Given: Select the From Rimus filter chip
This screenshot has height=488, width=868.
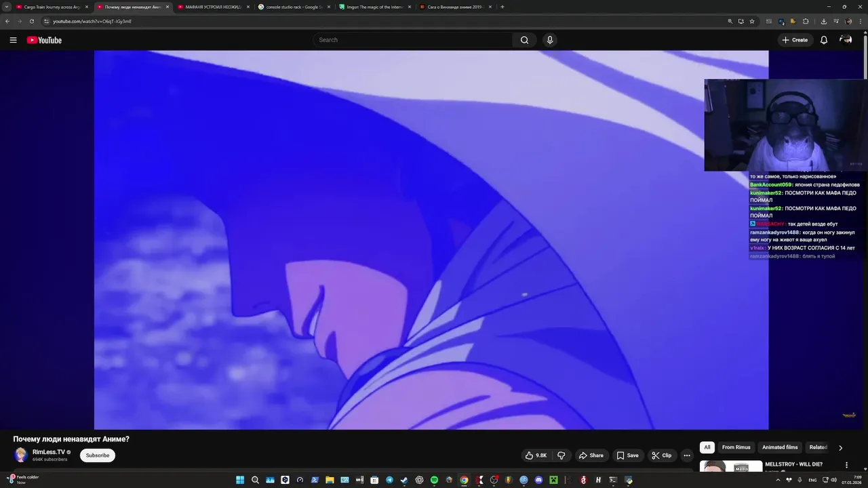Looking at the screenshot, I should 736,447.
